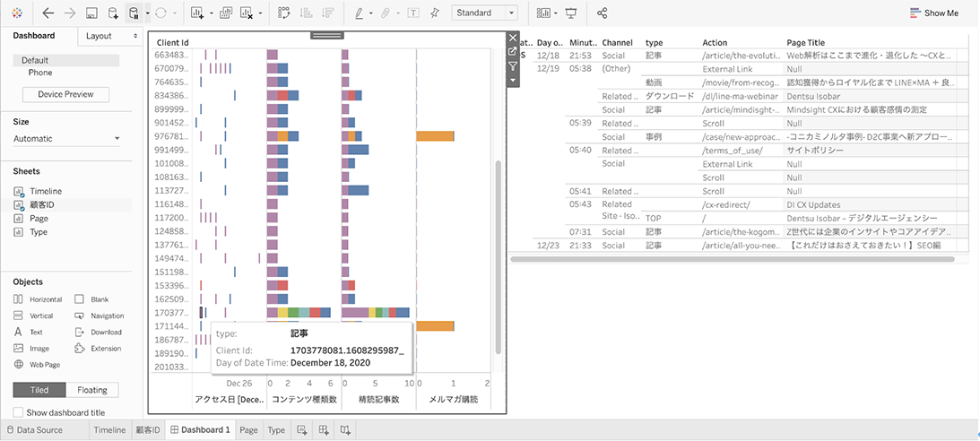Click the Share workbook icon
This screenshot has width=980, height=441.
point(602,13)
